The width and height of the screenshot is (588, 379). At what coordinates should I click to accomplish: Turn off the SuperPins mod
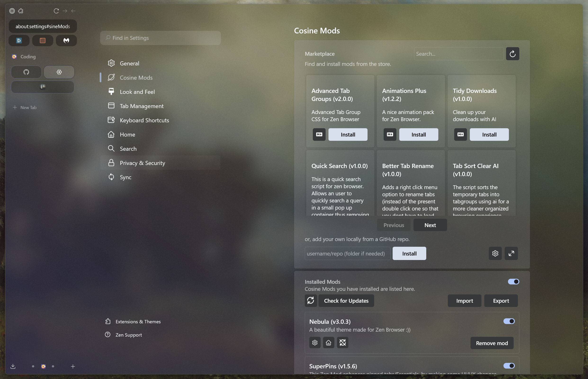click(509, 366)
